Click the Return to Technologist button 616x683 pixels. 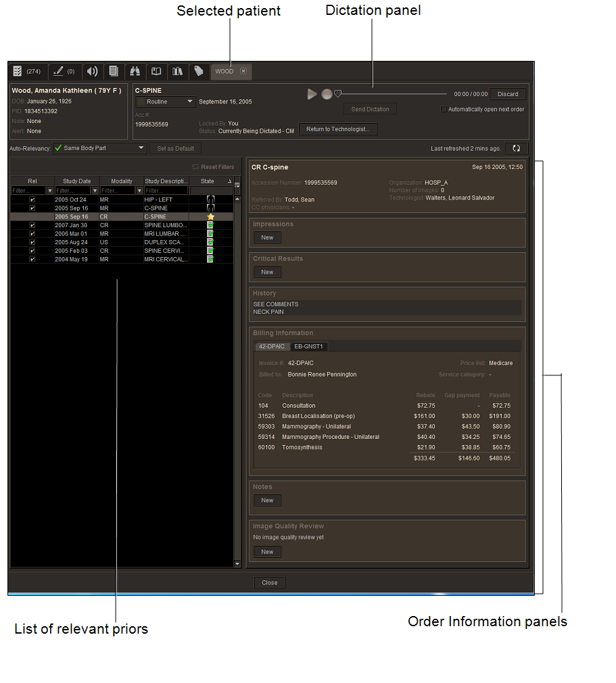coord(337,129)
